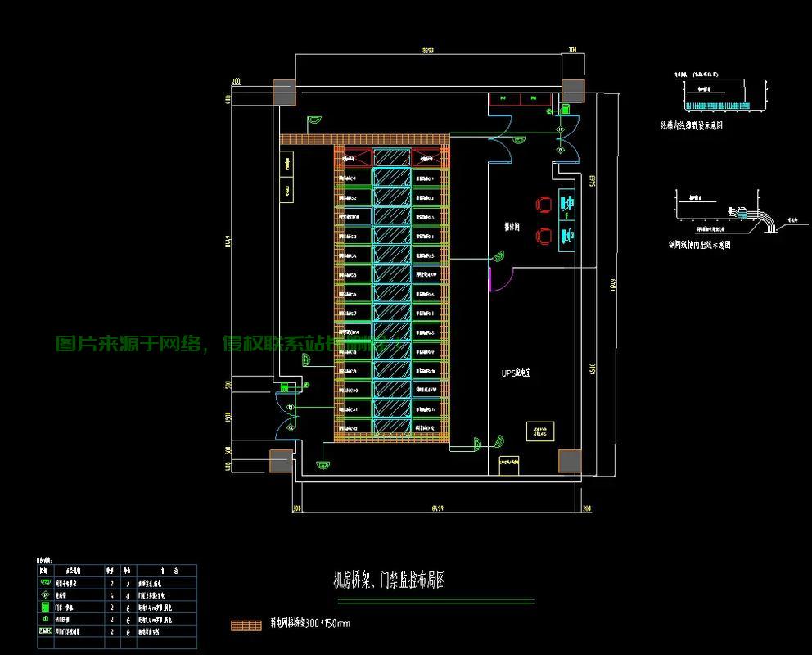812x655 pixels.
Task: Select the gray column at the bottom-right corner
Action: [570, 461]
